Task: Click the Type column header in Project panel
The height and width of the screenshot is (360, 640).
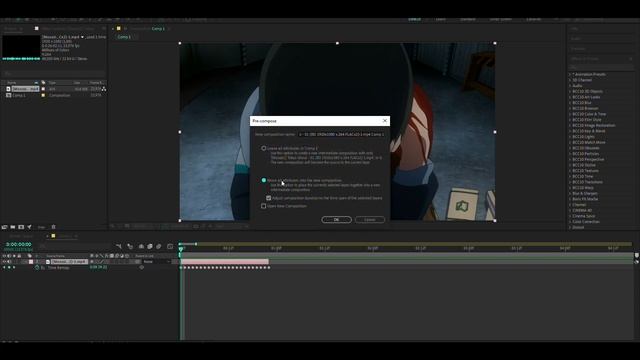Action: 52,83
